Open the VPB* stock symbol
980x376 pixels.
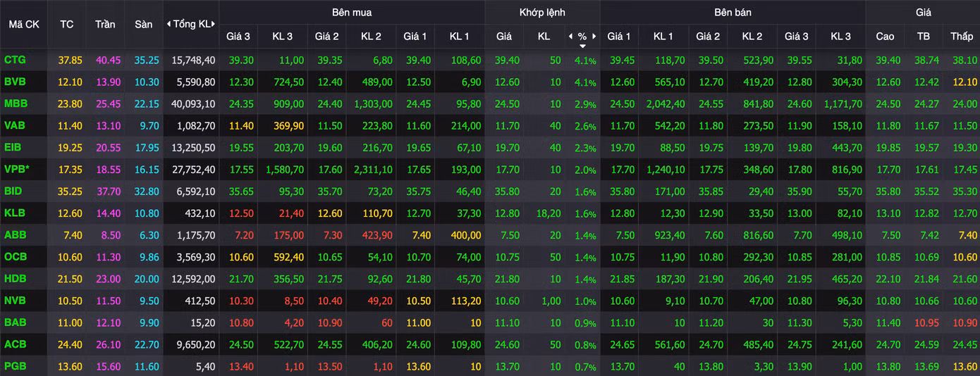17,169
